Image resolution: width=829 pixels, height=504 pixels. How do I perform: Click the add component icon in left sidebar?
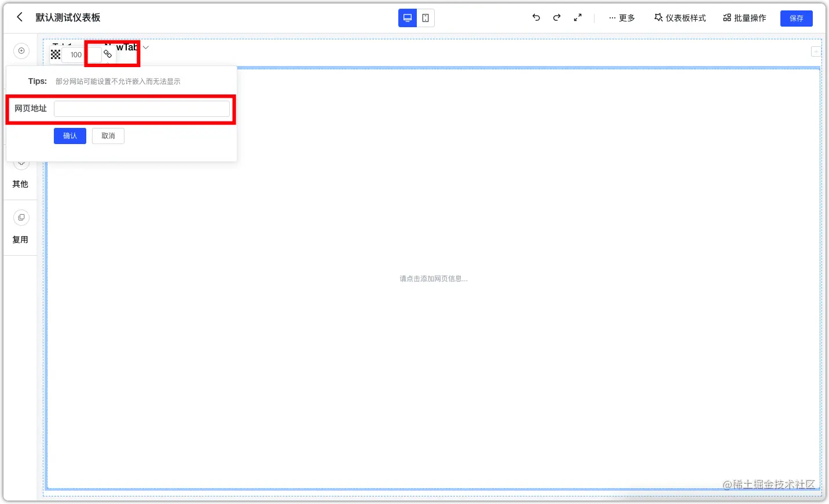click(x=21, y=50)
